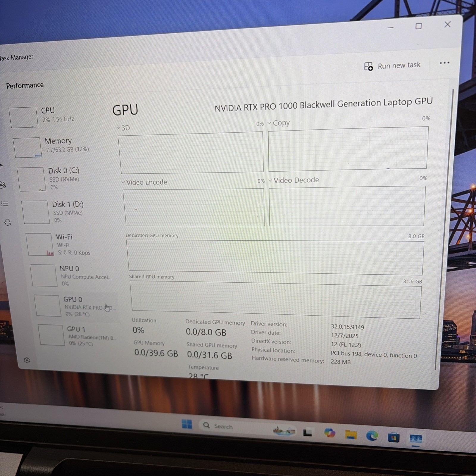Open File Explorer from the taskbar
This screenshot has height=476, width=476.
351,434
